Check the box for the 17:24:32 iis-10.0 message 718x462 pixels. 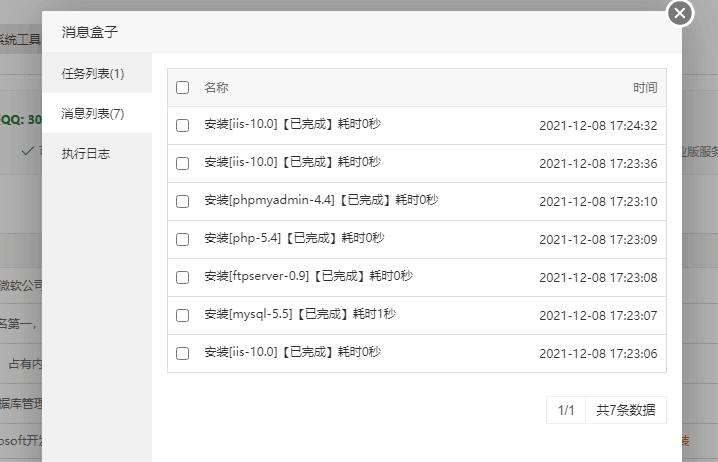coord(182,125)
